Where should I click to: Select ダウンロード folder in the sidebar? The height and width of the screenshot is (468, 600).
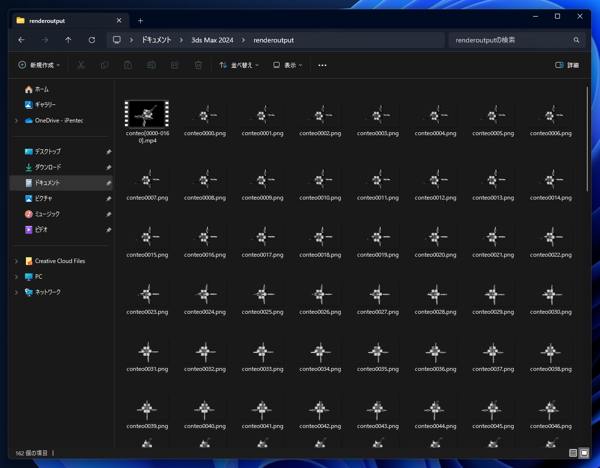pyautogui.click(x=47, y=167)
